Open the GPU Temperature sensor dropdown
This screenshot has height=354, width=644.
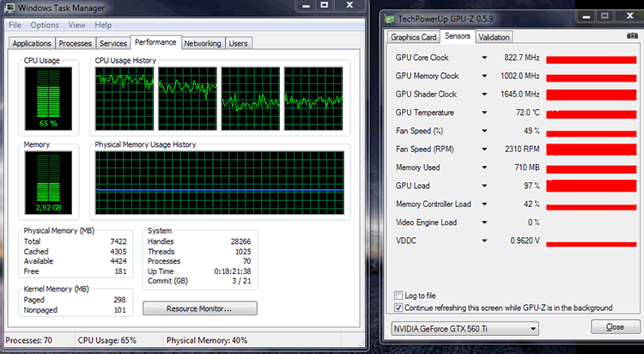point(484,113)
